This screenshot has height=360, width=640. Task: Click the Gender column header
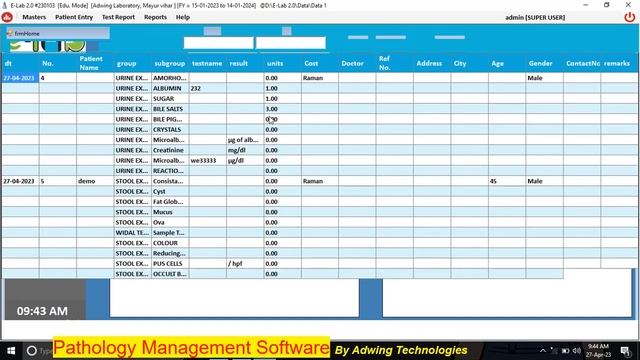point(544,63)
